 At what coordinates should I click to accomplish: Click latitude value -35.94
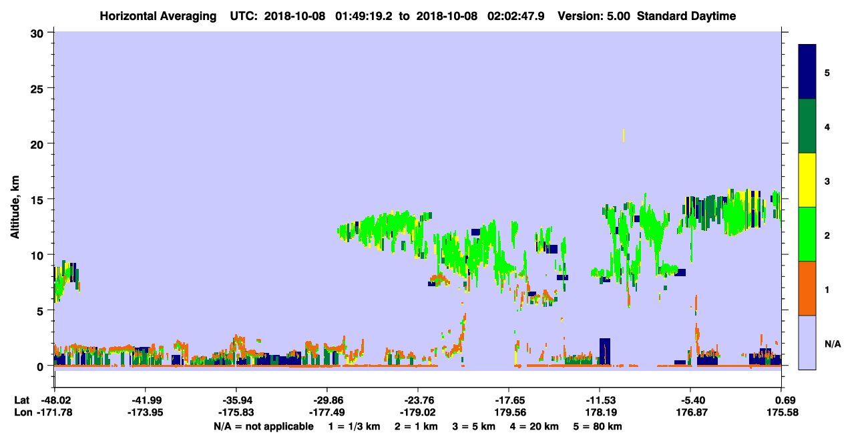click(x=236, y=400)
